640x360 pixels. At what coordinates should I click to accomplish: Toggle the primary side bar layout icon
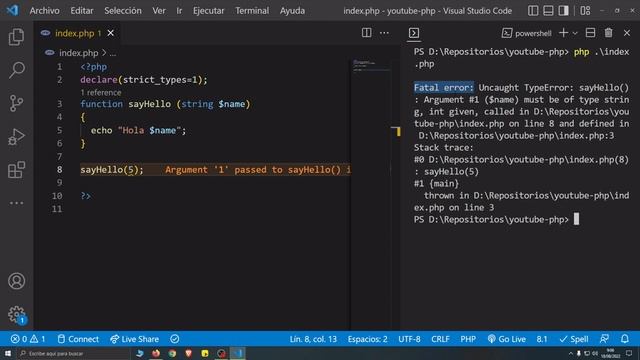(533, 11)
